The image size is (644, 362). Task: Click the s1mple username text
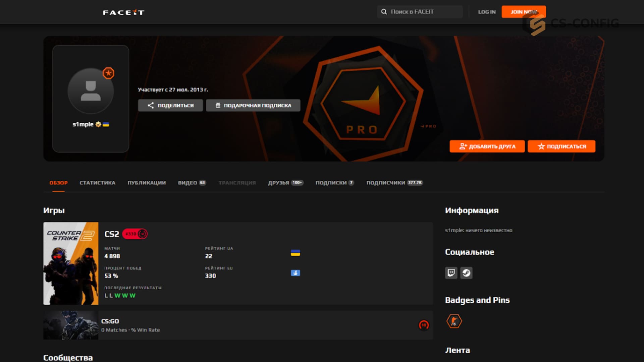coord(83,124)
